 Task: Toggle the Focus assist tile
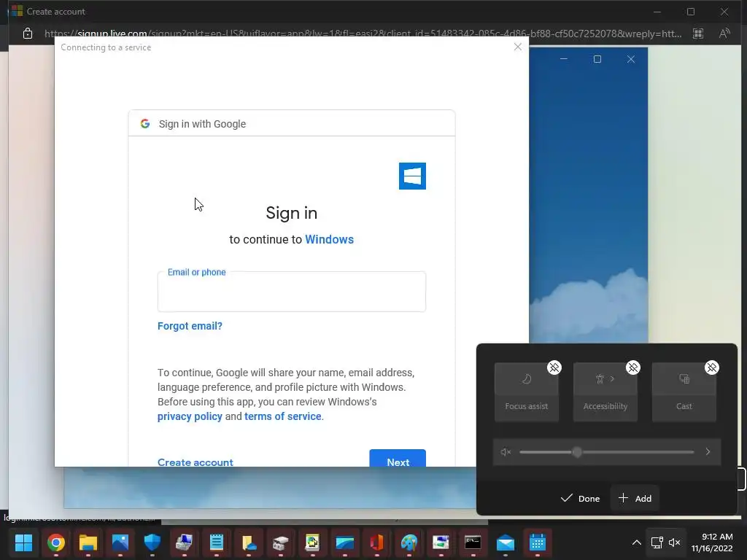pos(527,392)
